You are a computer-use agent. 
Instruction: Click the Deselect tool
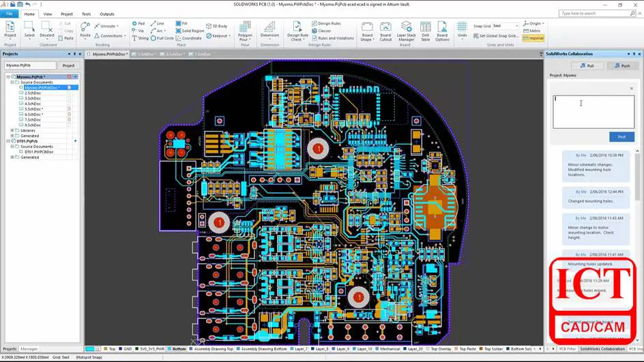(x=47, y=30)
